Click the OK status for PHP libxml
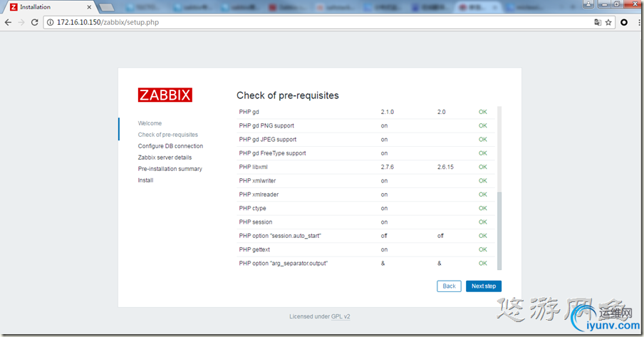This screenshot has width=644, height=337. [482, 167]
